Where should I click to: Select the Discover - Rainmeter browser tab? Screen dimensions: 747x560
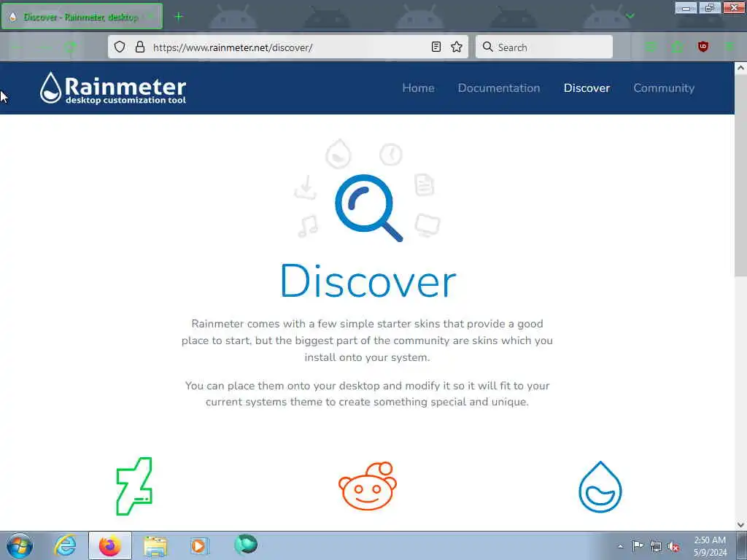click(82, 17)
